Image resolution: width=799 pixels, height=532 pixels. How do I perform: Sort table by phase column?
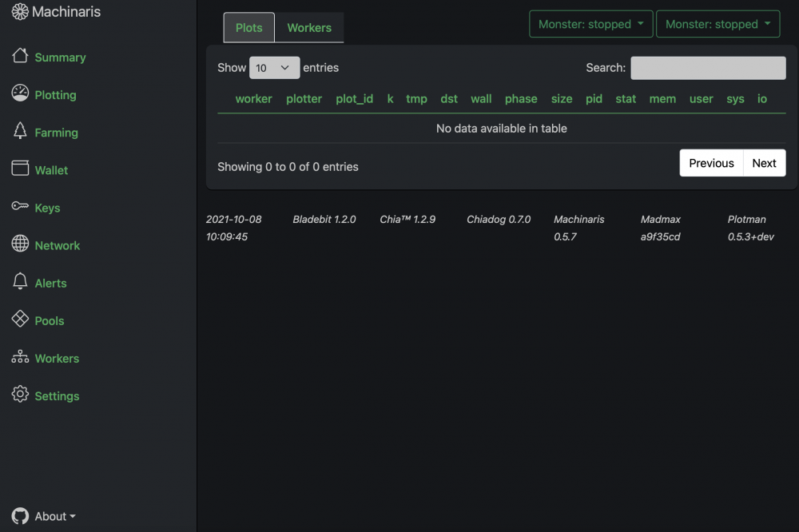tap(521, 99)
